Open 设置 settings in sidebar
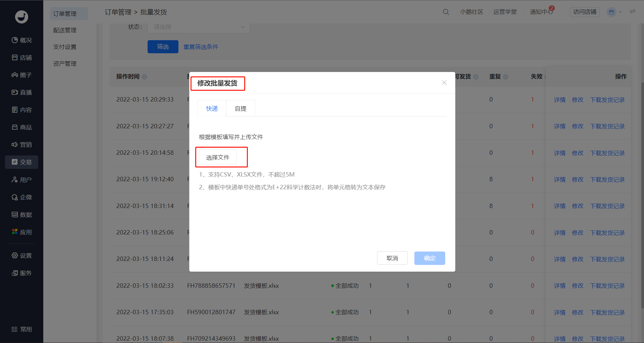This screenshot has width=644, height=343. tap(21, 256)
